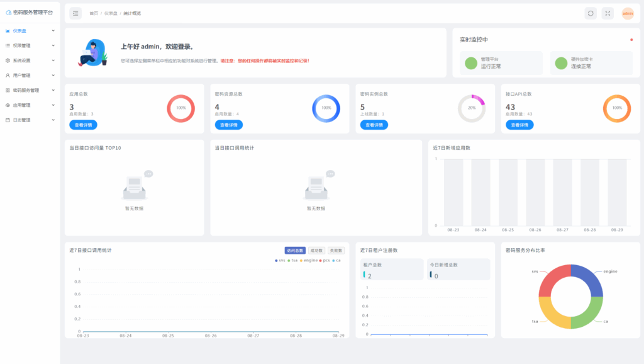Click 查看详情 under 接口API总数

click(519, 125)
